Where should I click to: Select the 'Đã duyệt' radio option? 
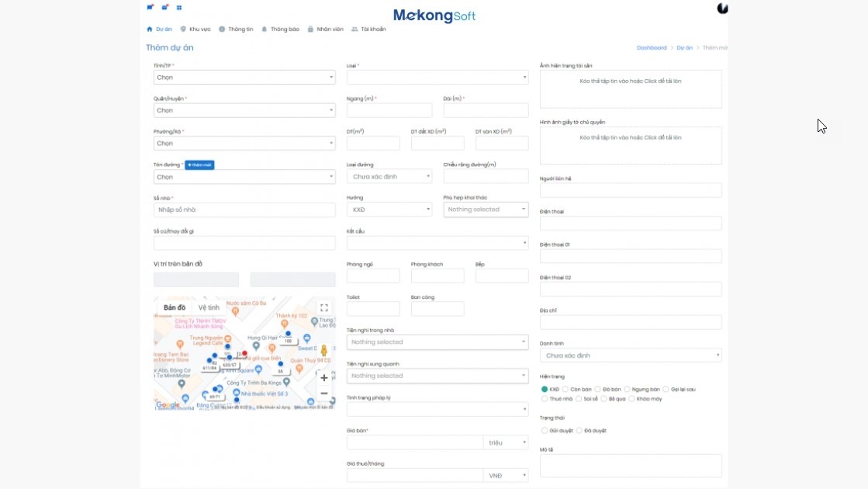tap(578, 430)
